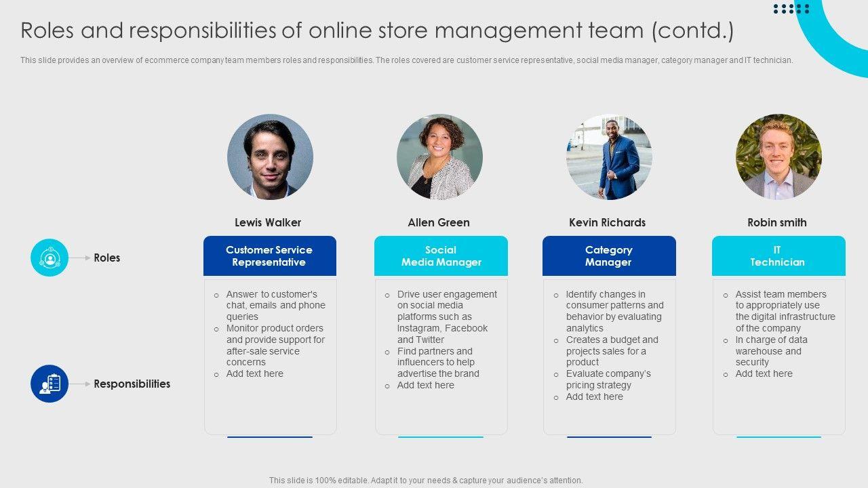The image size is (868, 488).
Task: Select the name 'Kevin Richards'
Action: (608, 222)
